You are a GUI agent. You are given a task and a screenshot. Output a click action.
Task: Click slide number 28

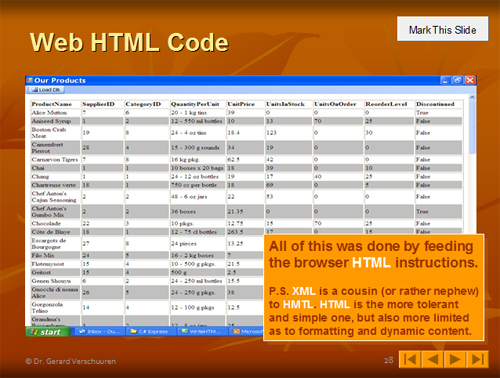(389, 360)
